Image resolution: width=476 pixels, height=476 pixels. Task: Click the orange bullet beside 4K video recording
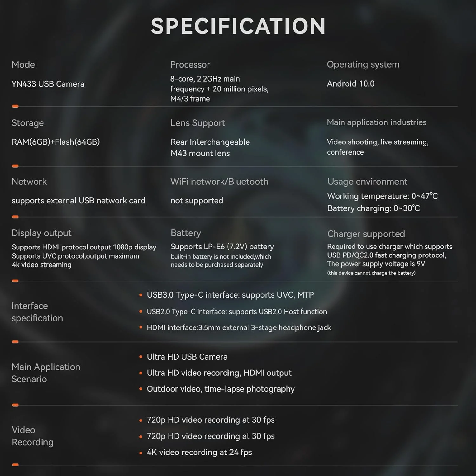tap(141, 453)
